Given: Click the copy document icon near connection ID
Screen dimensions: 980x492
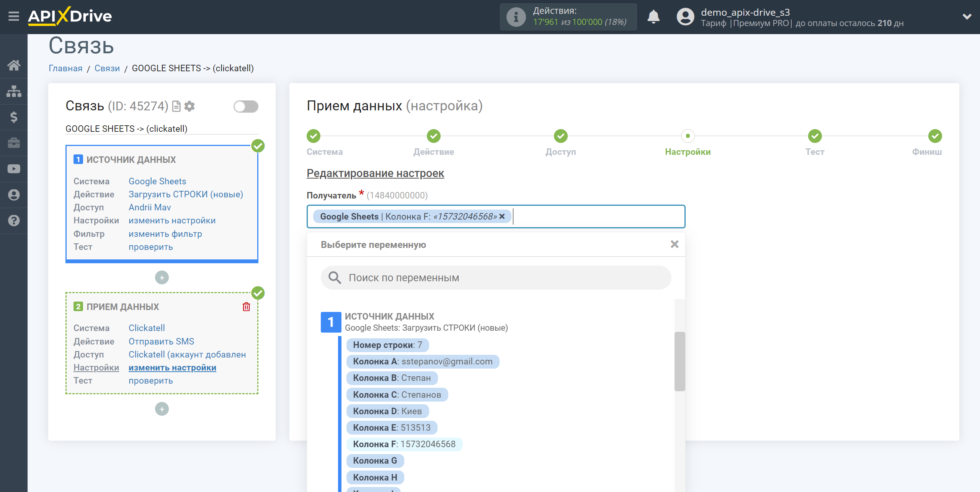Looking at the screenshot, I should pos(176,106).
